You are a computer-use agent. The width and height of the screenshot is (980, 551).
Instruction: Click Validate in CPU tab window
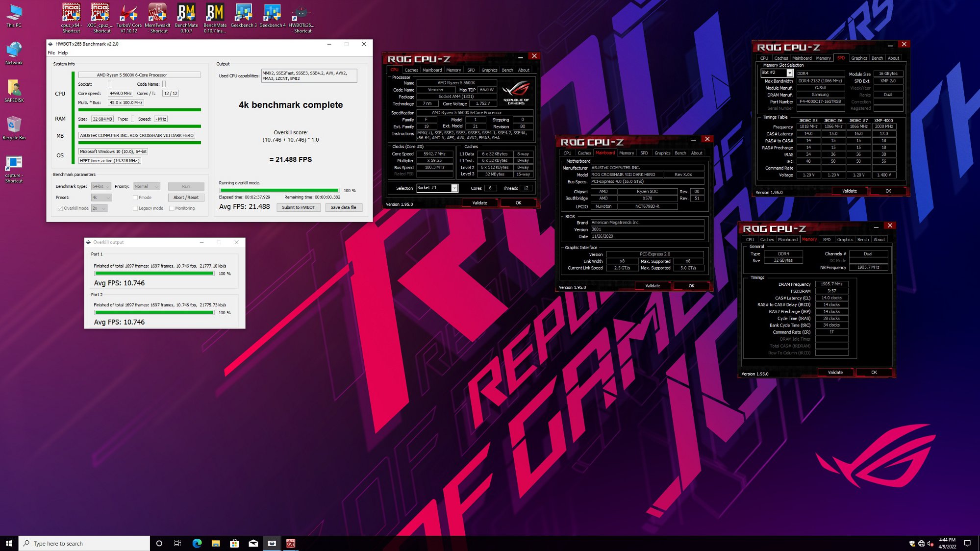click(x=479, y=203)
